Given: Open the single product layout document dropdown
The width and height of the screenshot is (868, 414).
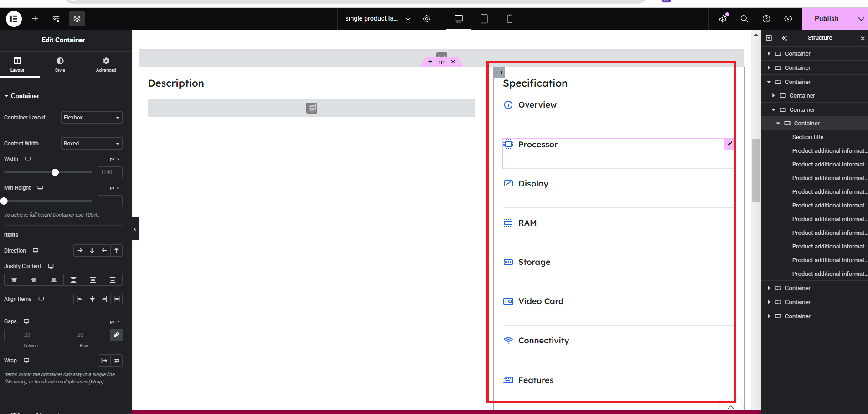Looking at the screenshot, I should click(377, 19).
